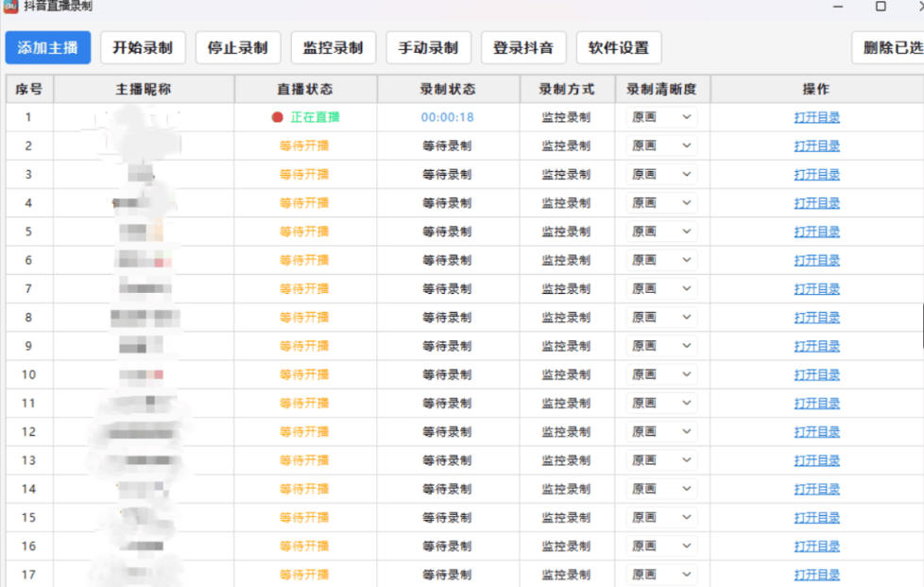
Task: Expand the 原画 quality dropdown in row 2
Action: (x=661, y=146)
